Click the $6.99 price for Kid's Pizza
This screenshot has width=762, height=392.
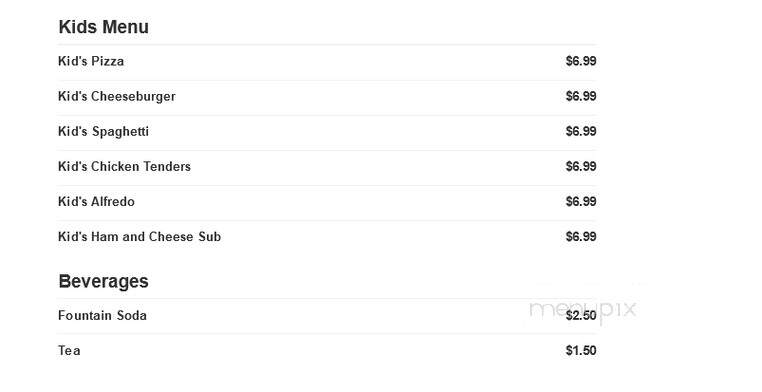581,61
